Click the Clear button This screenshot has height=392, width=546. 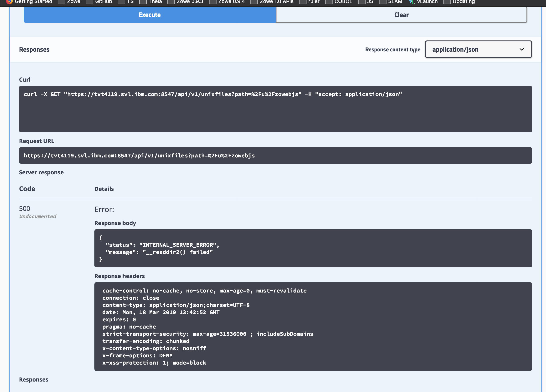coord(401,15)
